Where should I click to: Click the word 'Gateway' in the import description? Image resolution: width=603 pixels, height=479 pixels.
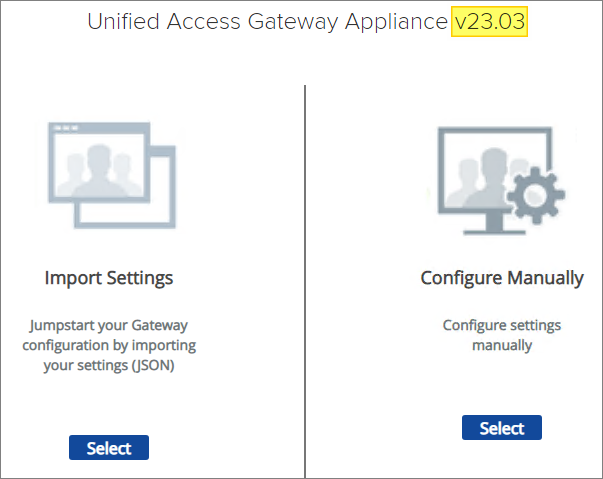pos(159,325)
